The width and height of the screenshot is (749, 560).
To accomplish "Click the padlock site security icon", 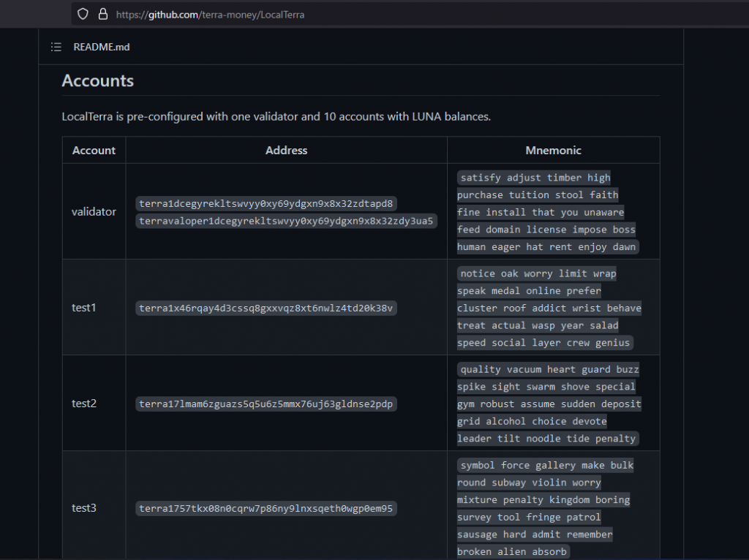I will (102, 14).
